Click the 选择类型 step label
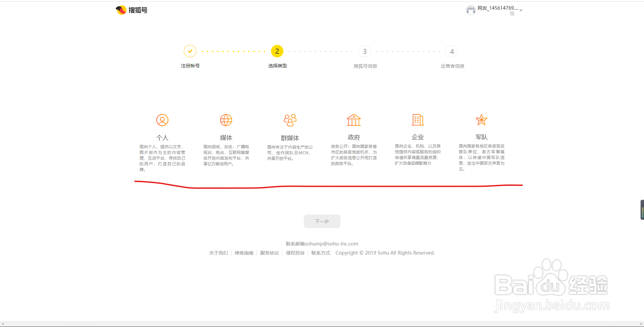The width and height of the screenshot is (644, 327). (x=277, y=66)
